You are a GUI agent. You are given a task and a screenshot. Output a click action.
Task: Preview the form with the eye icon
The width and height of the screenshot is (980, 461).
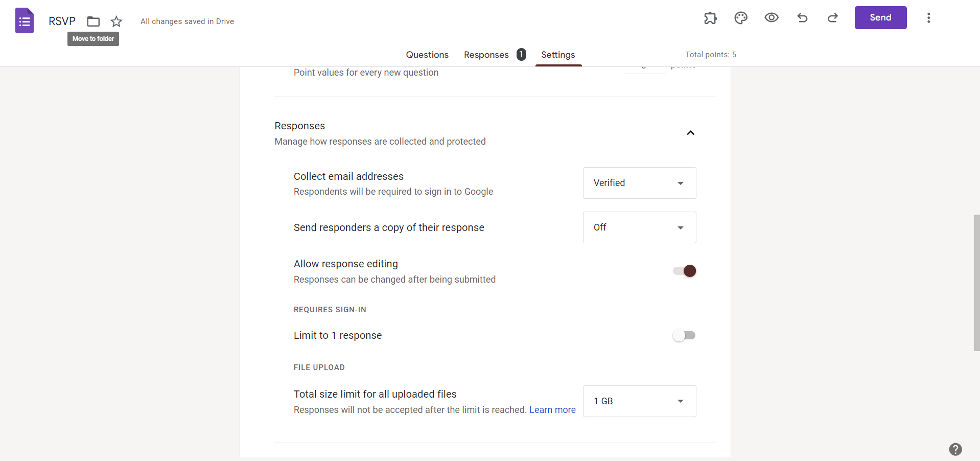(772, 18)
